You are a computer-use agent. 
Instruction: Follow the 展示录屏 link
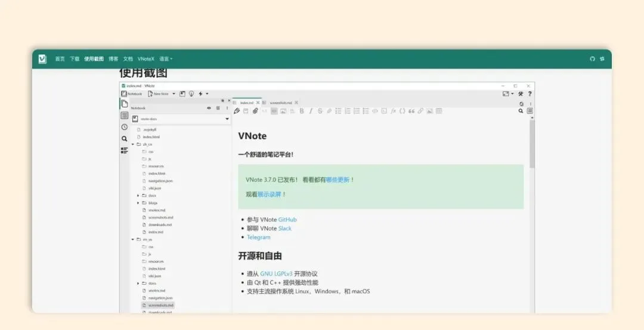point(269,195)
